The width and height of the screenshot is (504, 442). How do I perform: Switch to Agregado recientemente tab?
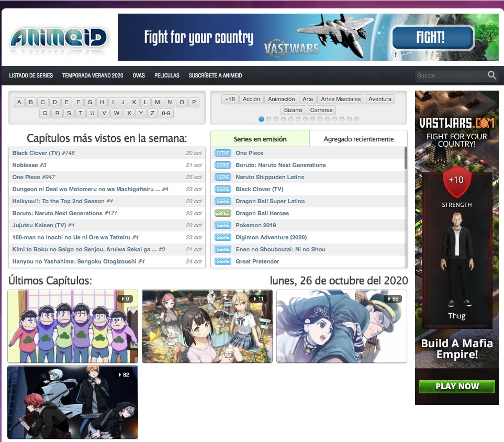point(359,139)
